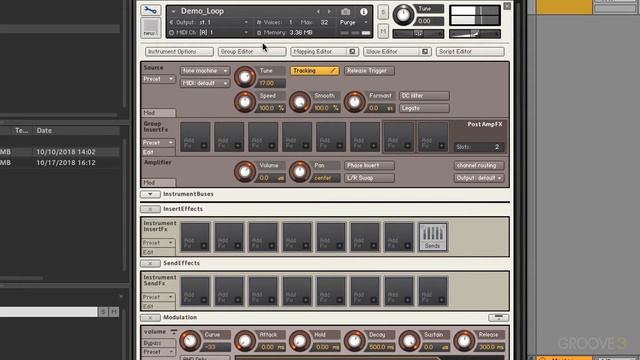Adjust the header volume slider
Screen dimensions: 640x360
coord(475,34)
